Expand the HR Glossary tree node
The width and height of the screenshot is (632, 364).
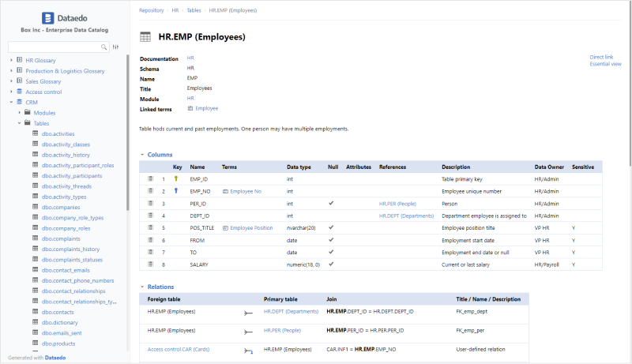click(11, 60)
